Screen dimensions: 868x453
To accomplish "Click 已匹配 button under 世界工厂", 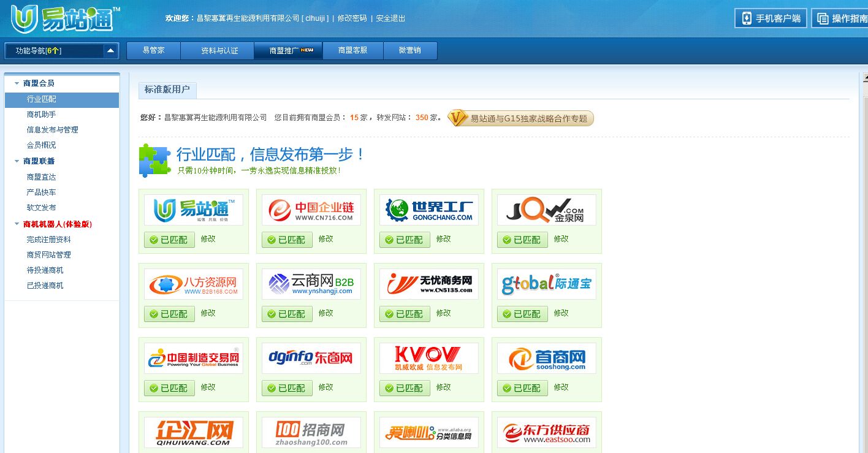I will pos(405,240).
